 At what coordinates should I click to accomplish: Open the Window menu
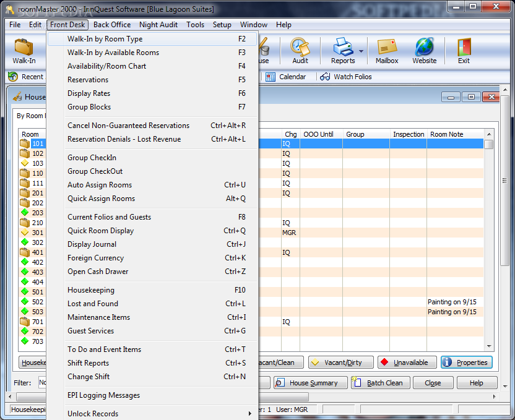pos(254,25)
